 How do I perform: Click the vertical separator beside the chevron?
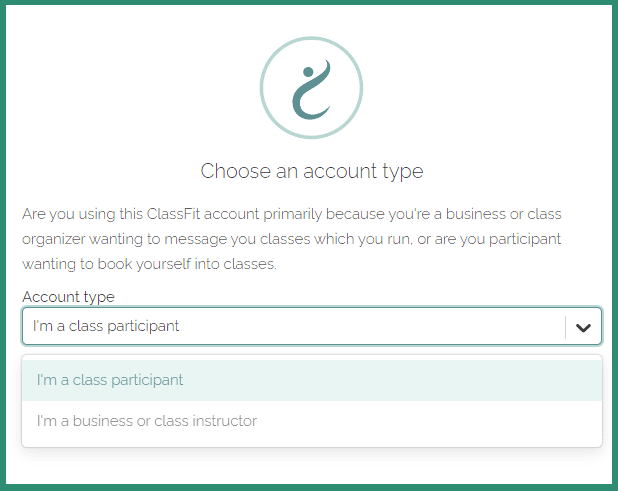point(565,327)
